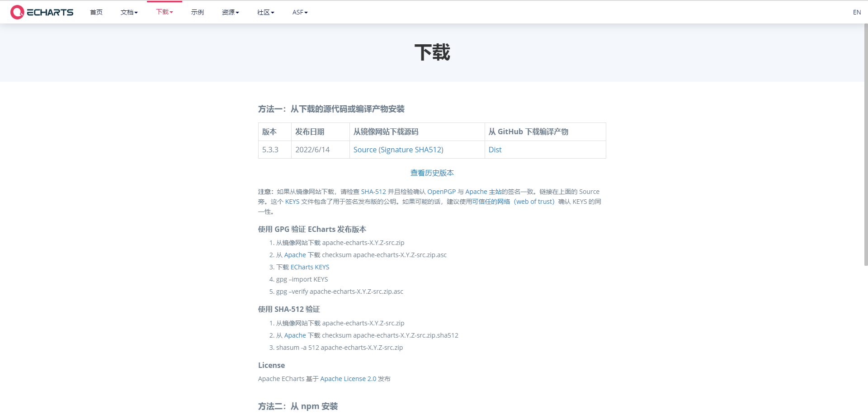
Task: Expand the 社区 dropdown
Action: click(x=265, y=12)
